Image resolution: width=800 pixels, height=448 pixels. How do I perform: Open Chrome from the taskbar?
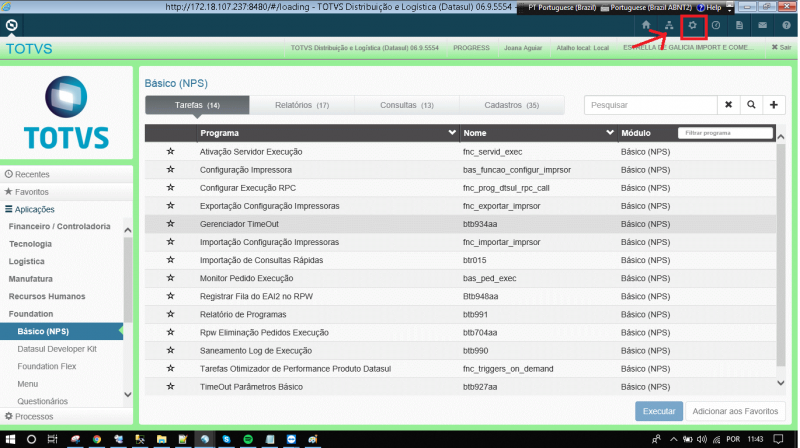[x=96, y=439]
